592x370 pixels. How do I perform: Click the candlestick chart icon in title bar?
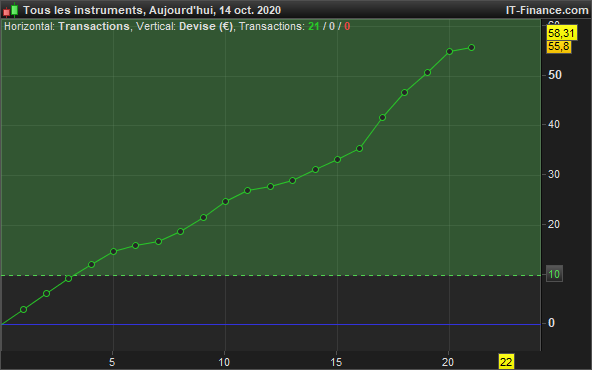11,10
